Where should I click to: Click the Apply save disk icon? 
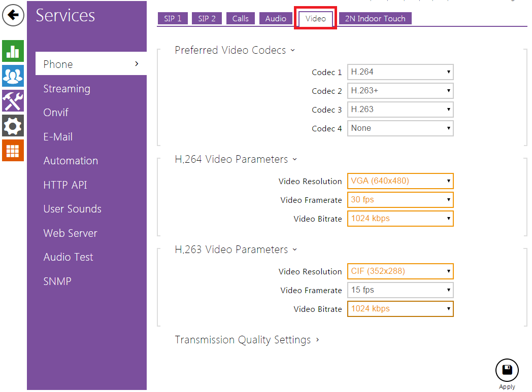pos(507,371)
